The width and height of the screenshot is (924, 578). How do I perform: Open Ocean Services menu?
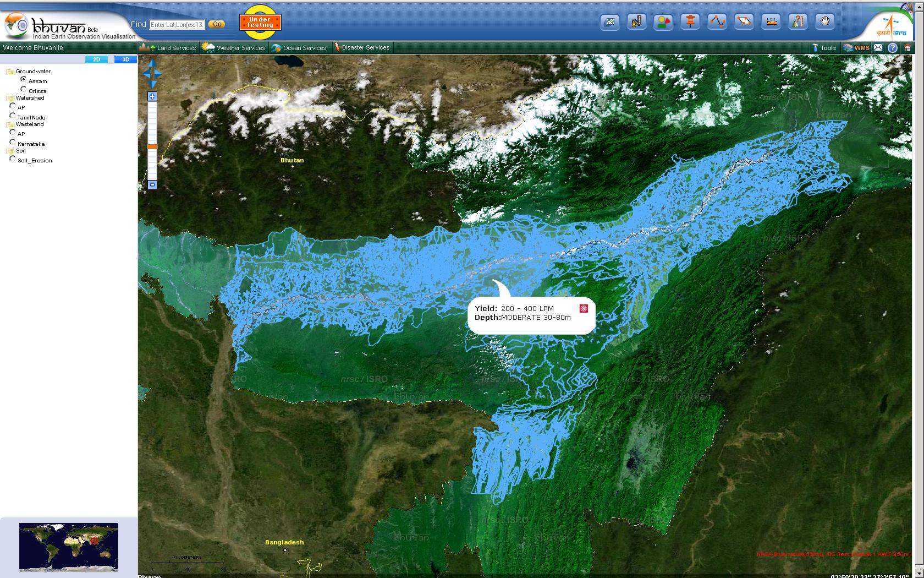point(299,48)
